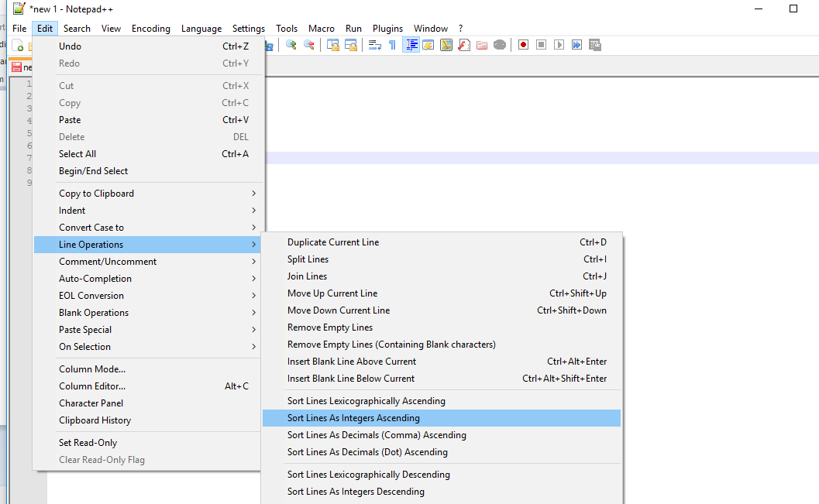819x504 pixels.
Task: Save the currently recorded macro
Action: 595,45
